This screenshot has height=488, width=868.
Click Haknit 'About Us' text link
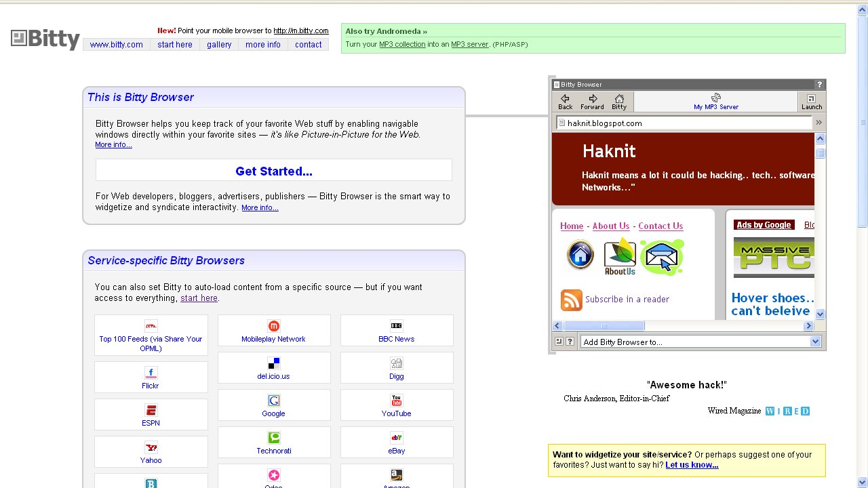611,226
